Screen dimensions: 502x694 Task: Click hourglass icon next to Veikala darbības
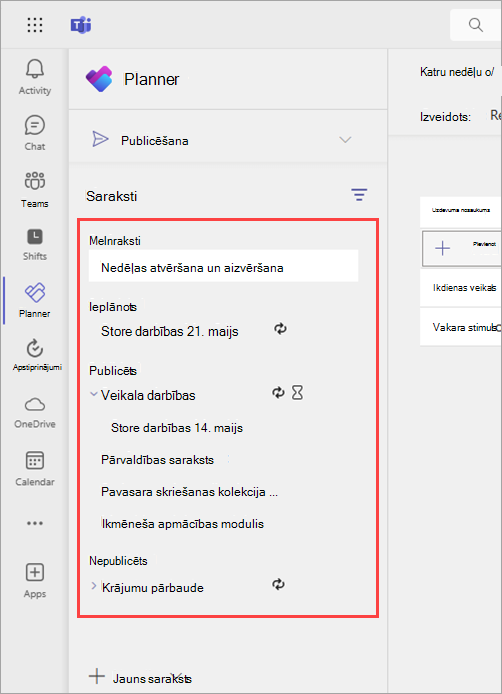point(297,393)
